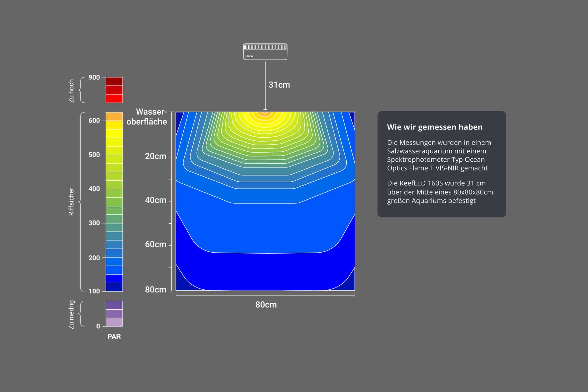This screenshot has width=588, height=392.
Task: Click the "80cm" depth label on the vertical axis
Action: 156,290
